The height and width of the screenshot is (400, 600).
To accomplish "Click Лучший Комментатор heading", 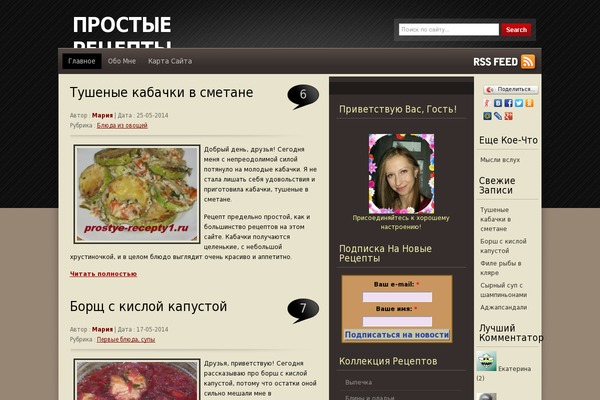I will click(x=511, y=333).
